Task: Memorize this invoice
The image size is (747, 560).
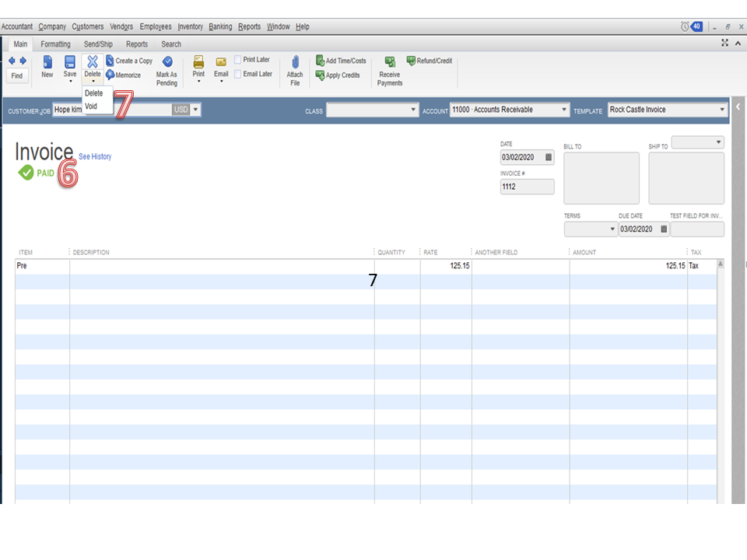Action: coord(124,75)
